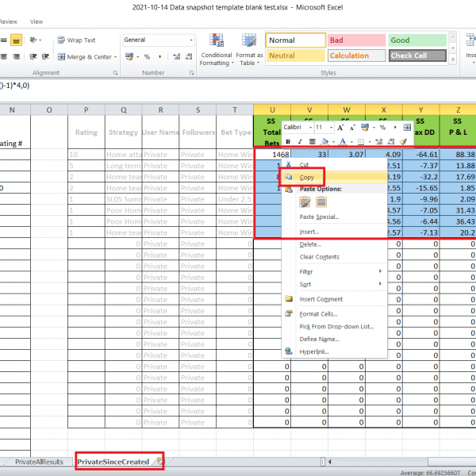Toggle Wrap Text in Alignment group

coord(76,40)
